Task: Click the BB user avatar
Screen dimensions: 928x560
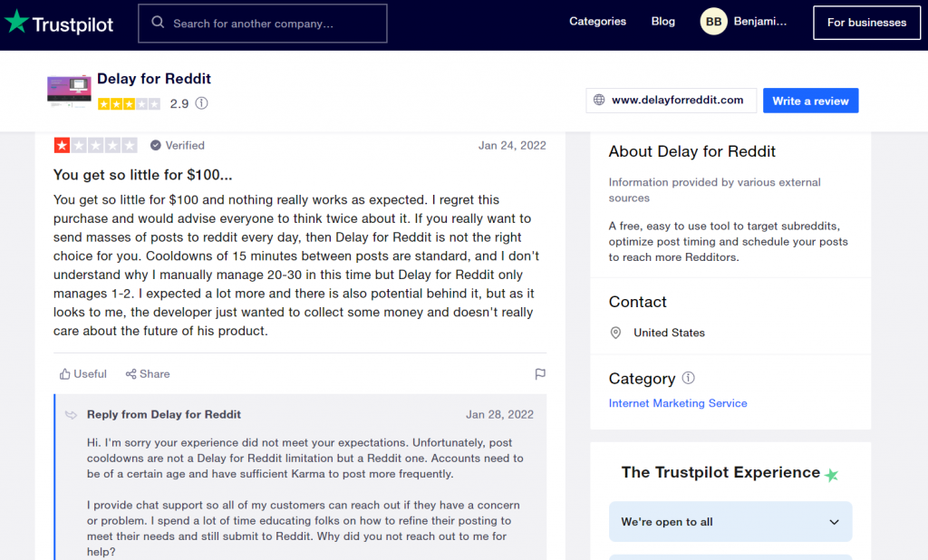Action: 714,22
